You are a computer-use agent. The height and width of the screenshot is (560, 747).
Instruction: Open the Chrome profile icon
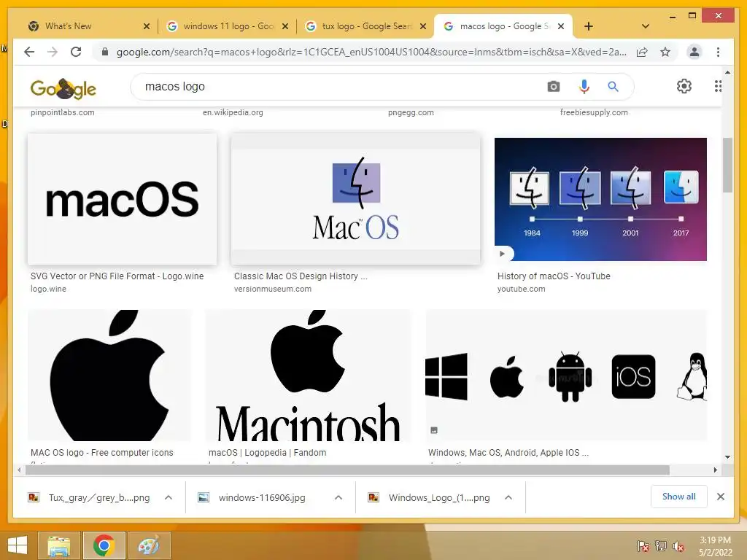coord(694,52)
